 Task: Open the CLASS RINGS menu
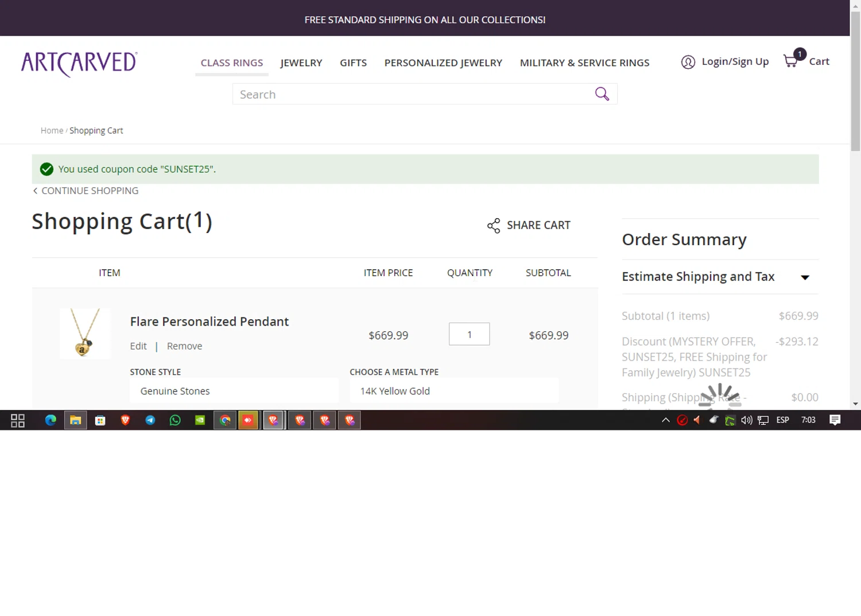232,63
